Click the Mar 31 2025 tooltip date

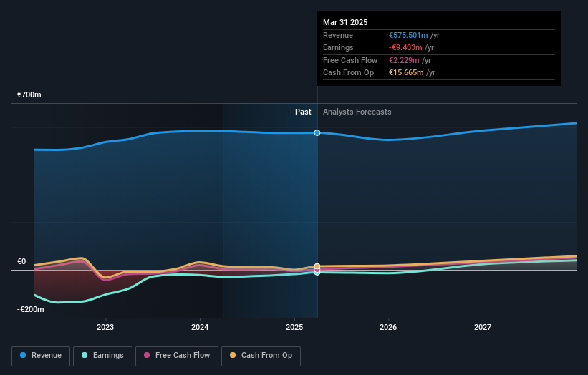(x=345, y=22)
